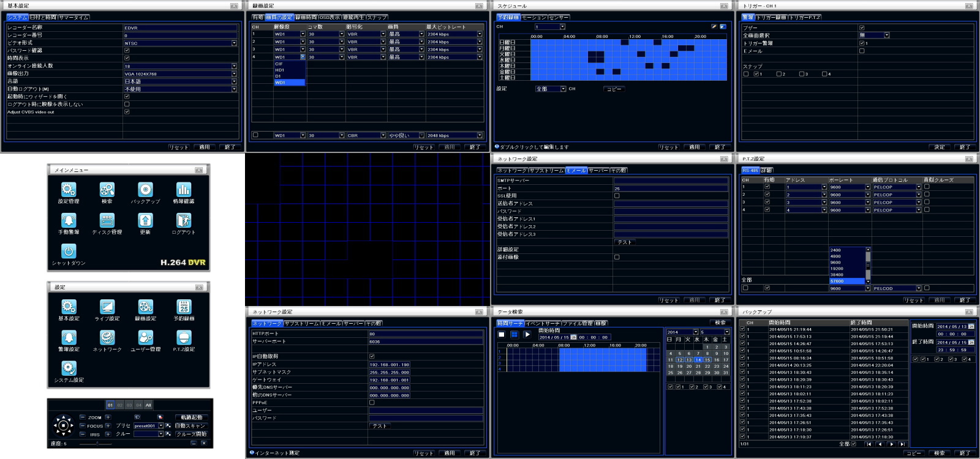Screen dimensions: 980x459
Task: Toggle the ブザー checkbox in トリガー window
Action: point(862,28)
